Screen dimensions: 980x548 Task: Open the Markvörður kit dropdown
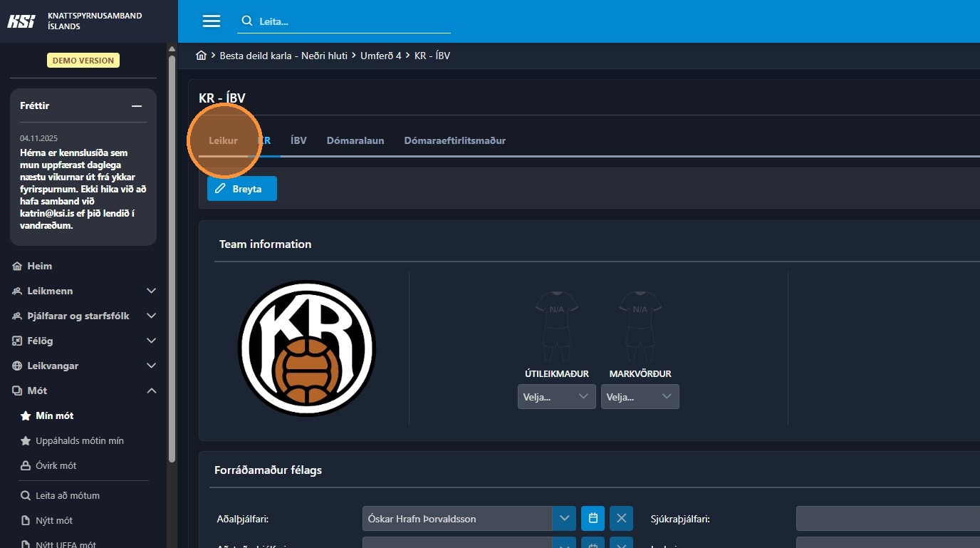point(640,397)
